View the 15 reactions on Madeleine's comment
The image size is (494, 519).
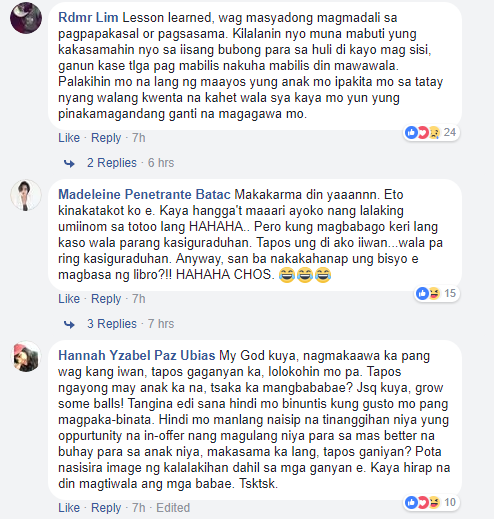(x=437, y=294)
